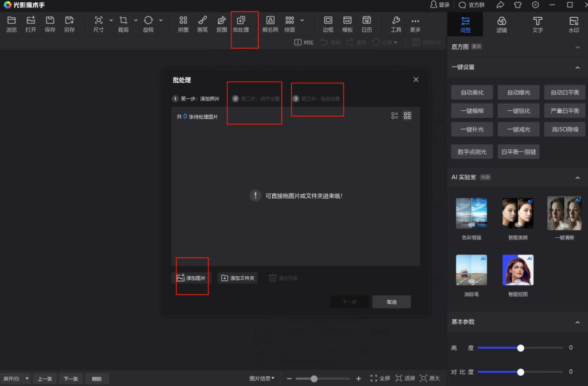Viewport: 588px width, 386px height.
Task: Switch batch list to grid view
Action: [407, 115]
